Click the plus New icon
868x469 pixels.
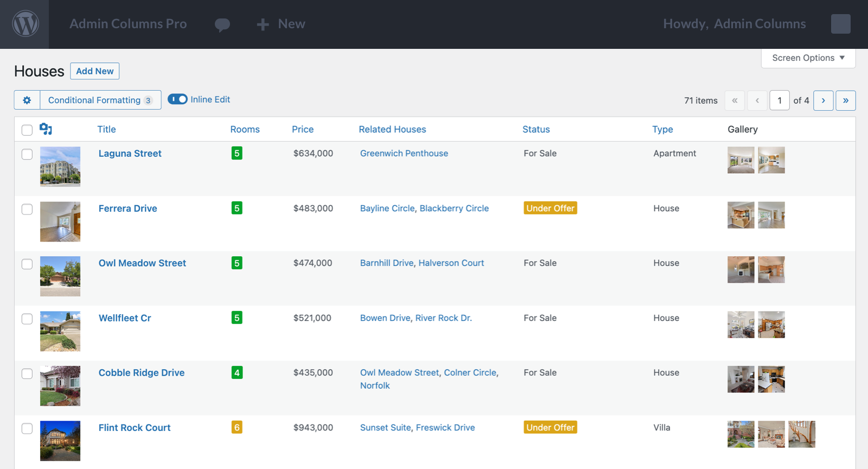263,24
